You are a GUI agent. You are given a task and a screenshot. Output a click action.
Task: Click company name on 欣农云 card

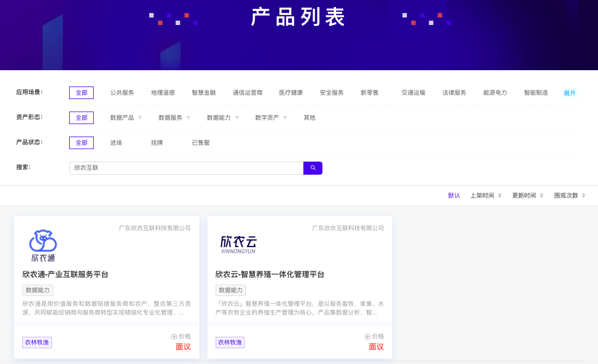[x=348, y=228]
